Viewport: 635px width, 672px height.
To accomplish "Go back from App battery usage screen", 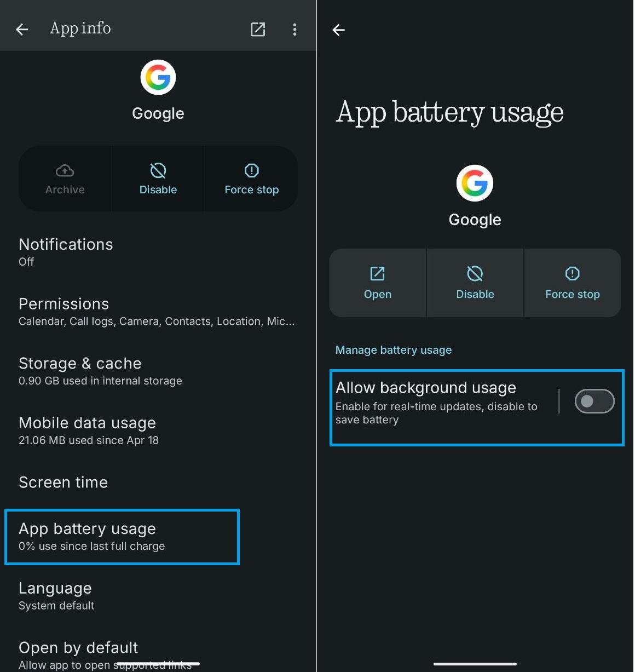I will [339, 30].
